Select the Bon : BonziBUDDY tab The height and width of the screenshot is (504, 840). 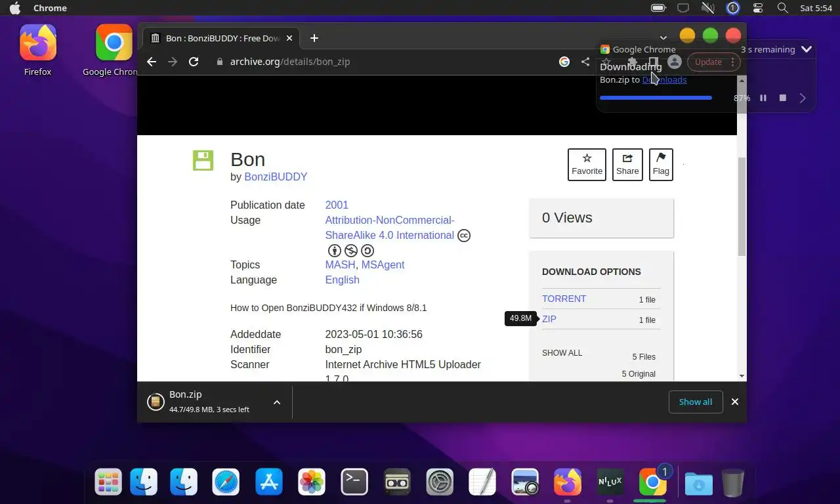point(220,38)
